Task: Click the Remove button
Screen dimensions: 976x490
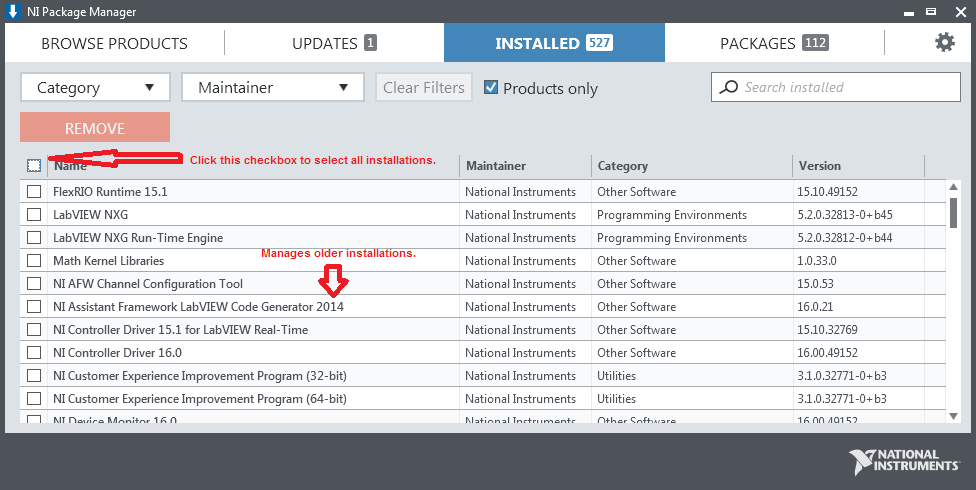Action: point(95,128)
